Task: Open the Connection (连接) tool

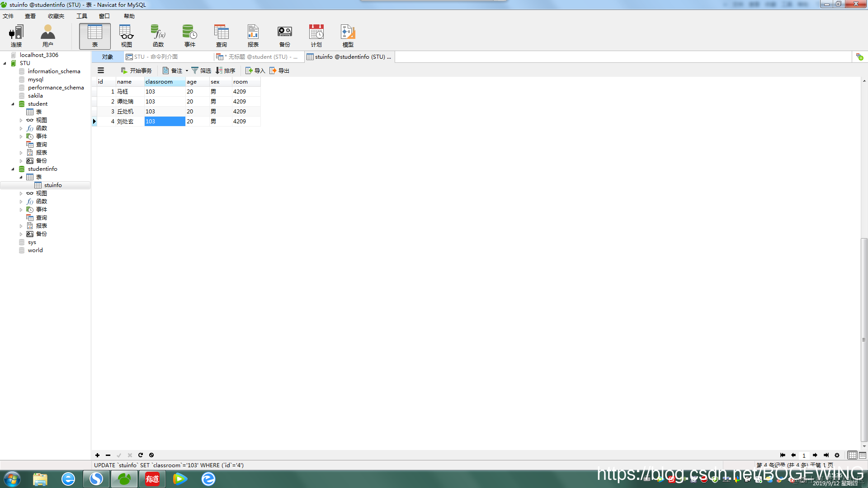Action: pyautogui.click(x=16, y=36)
